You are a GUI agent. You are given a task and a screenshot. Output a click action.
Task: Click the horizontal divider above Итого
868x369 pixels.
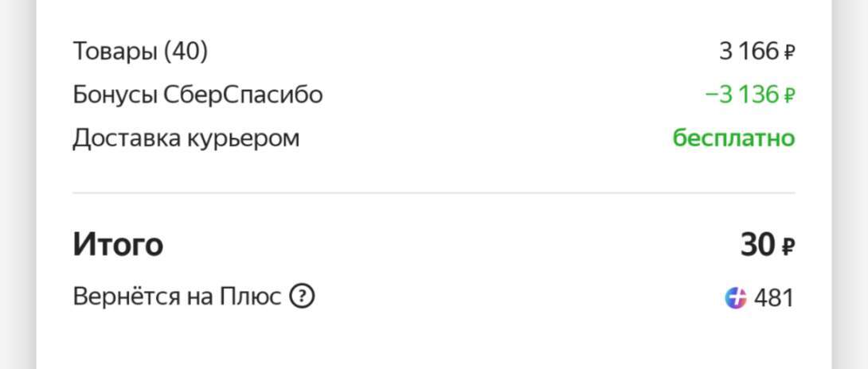(x=434, y=192)
